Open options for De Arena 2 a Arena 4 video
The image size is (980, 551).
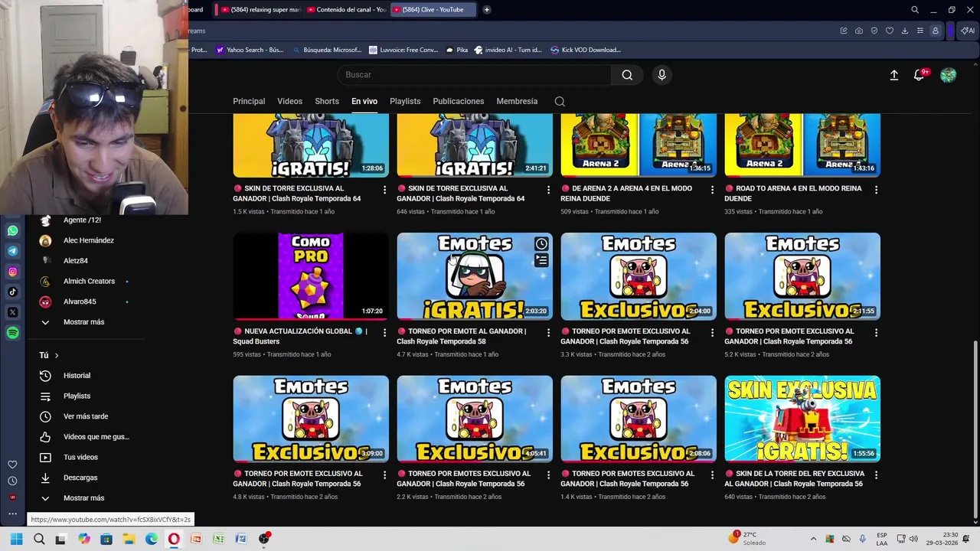tap(712, 190)
